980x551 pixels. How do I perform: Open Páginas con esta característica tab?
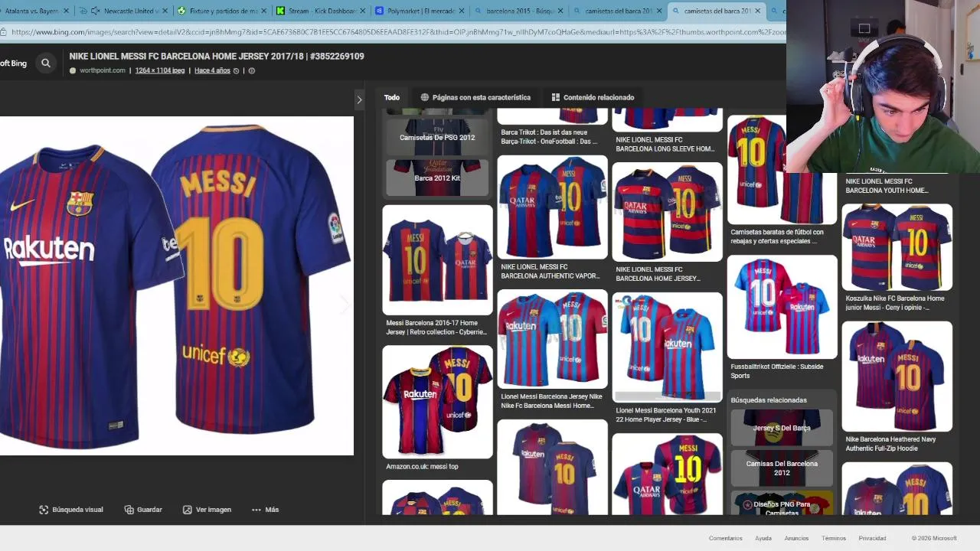pos(475,97)
